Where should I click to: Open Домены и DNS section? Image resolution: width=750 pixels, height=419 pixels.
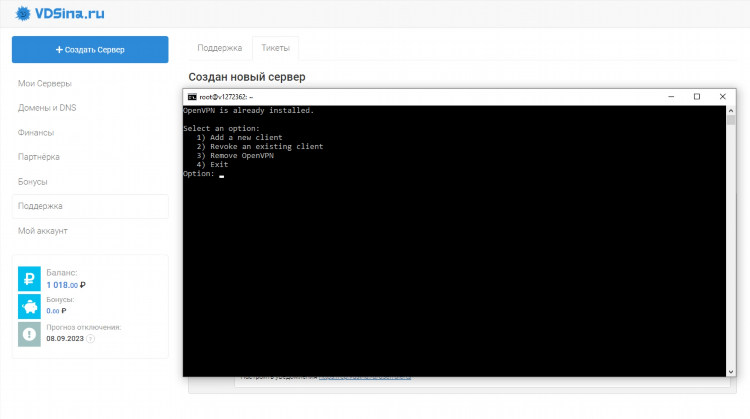(x=47, y=108)
